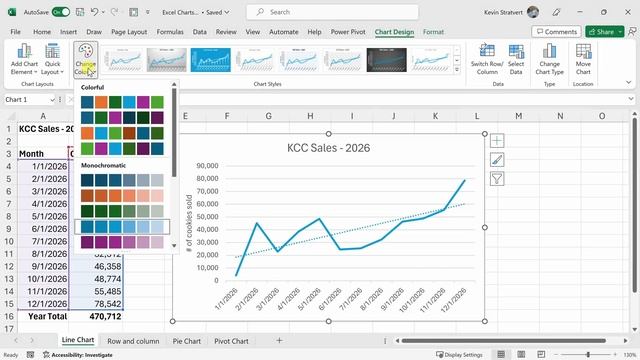Apply the dark black chart style thumbnail
Image resolution: width=640 pixels, height=360 pixels.
click(x=387, y=60)
